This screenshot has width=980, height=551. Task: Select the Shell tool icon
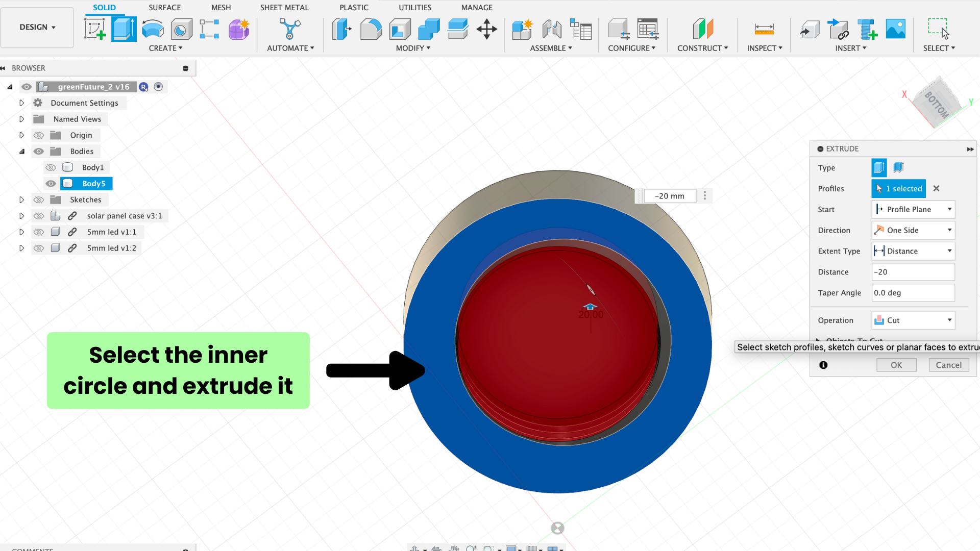(x=400, y=29)
